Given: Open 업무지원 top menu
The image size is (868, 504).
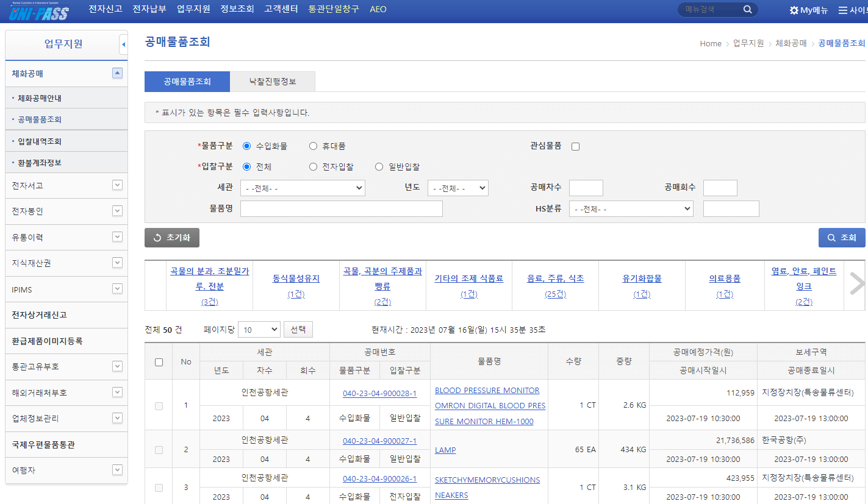Looking at the screenshot, I should point(193,9).
